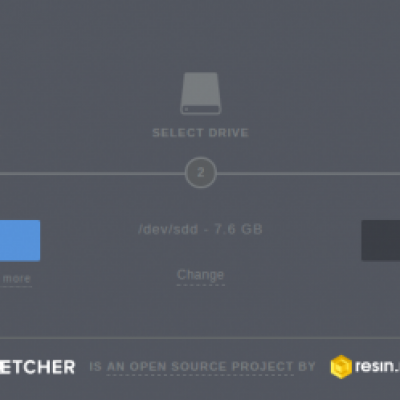This screenshot has height=400, width=400.
Task: Click the dark gray button on the right
Action: tap(381, 240)
